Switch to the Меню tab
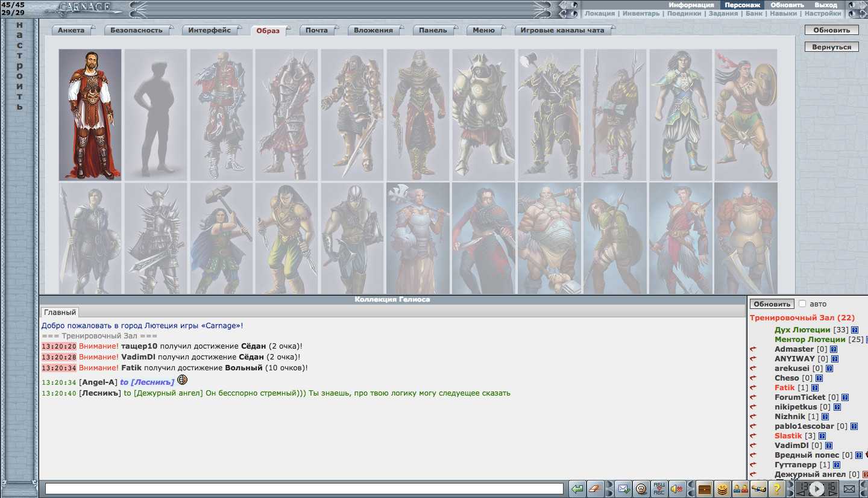Image resolution: width=868 pixels, height=498 pixels. tap(483, 30)
